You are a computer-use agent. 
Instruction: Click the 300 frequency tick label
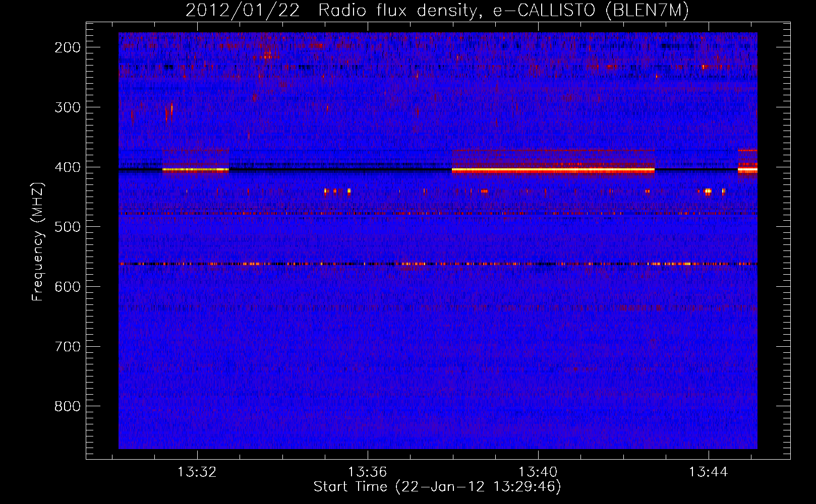coord(68,107)
